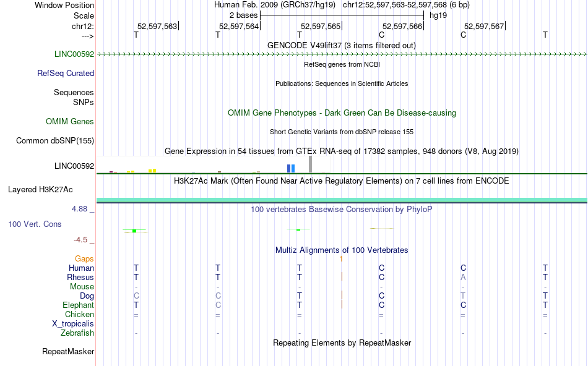
Task: Click the LINC00592 green arrowed gene line
Action: tap(342, 54)
